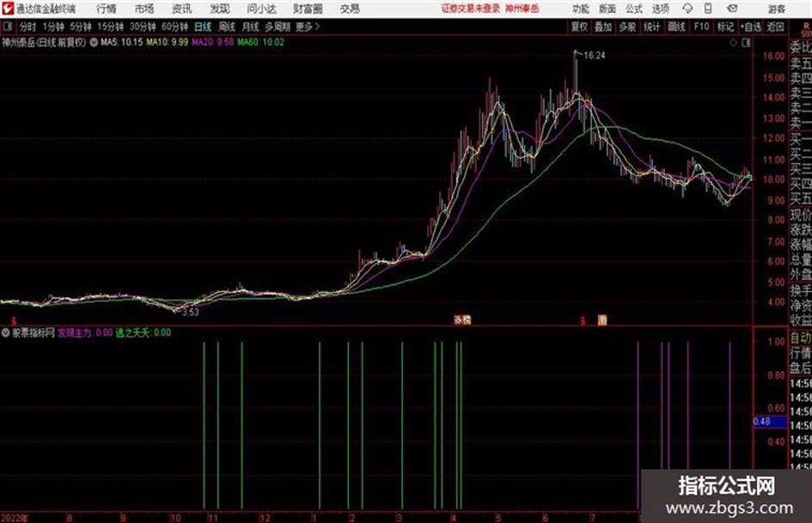
Task: Switch to the 5分钟 period
Action: coord(80,27)
